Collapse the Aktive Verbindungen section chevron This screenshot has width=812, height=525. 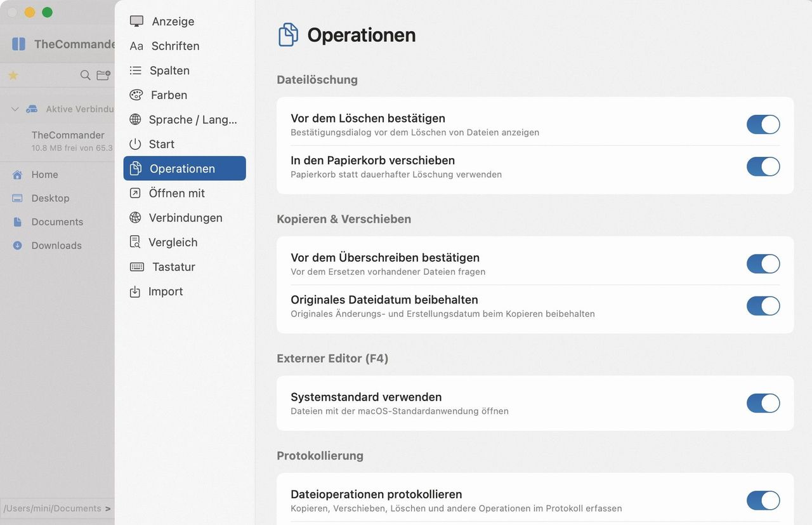pyautogui.click(x=15, y=109)
